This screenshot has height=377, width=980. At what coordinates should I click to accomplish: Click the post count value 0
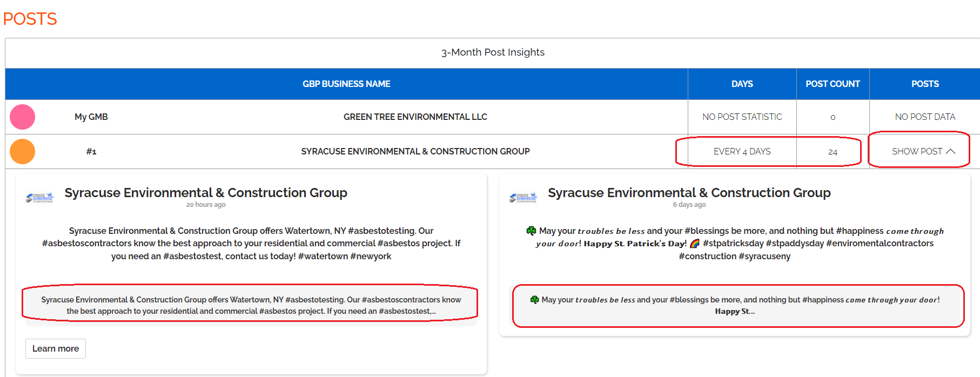tap(833, 117)
